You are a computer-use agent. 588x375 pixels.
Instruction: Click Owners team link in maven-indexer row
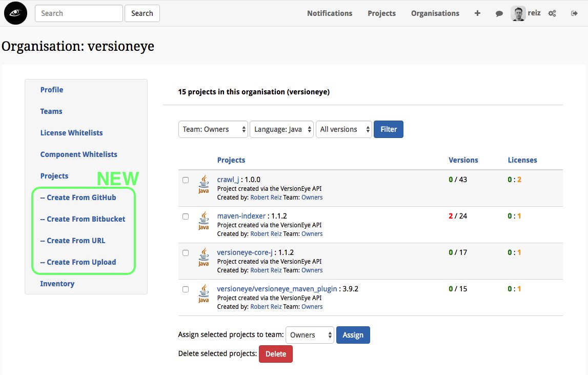pyautogui.click(x=312, y=234)
